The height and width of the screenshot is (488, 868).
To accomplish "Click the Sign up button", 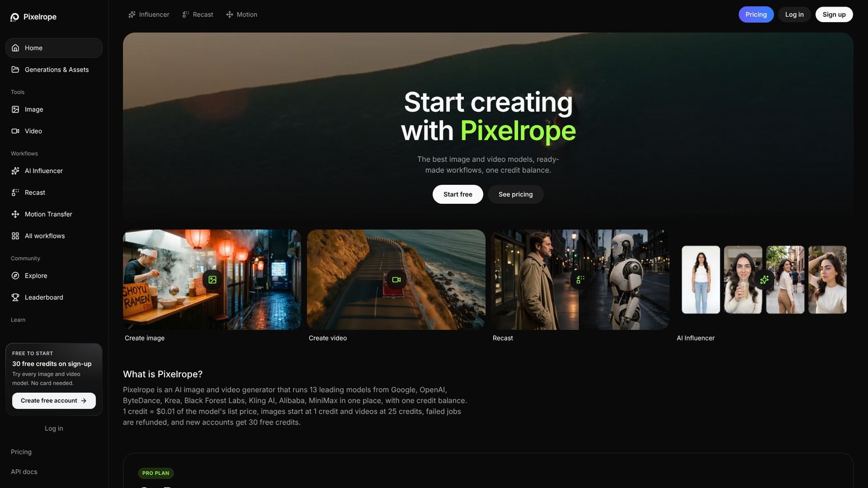I will tap(834, 15).
